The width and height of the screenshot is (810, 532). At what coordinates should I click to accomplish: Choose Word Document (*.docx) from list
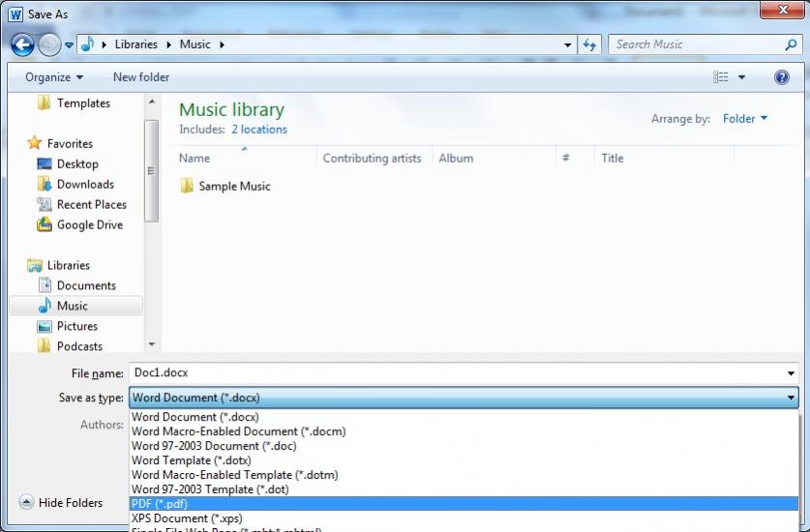tap(464, 417)
